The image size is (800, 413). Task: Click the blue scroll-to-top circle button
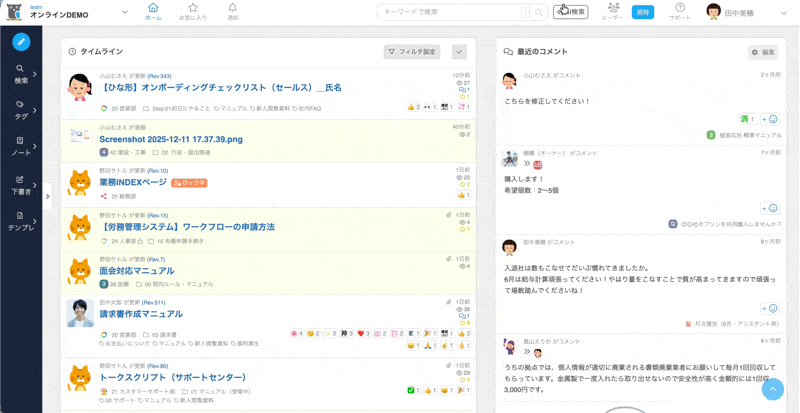(772, 389)
